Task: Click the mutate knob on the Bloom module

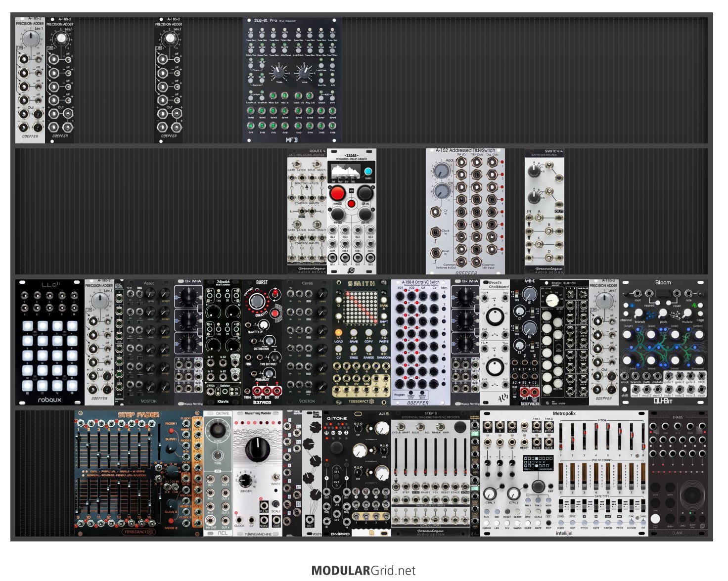Action: (x=687, y=313)
